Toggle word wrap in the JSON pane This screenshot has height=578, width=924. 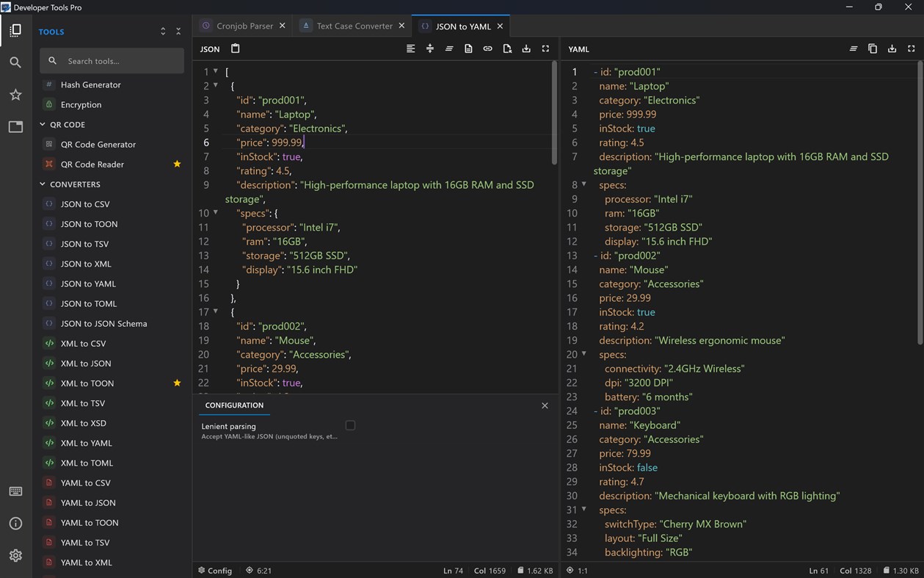(449, 48)
